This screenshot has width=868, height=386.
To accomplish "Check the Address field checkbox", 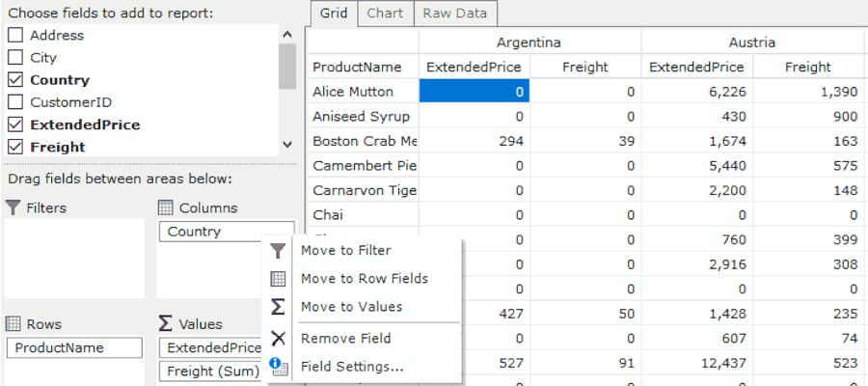I will pyautogui.click(x=15, y=36).
